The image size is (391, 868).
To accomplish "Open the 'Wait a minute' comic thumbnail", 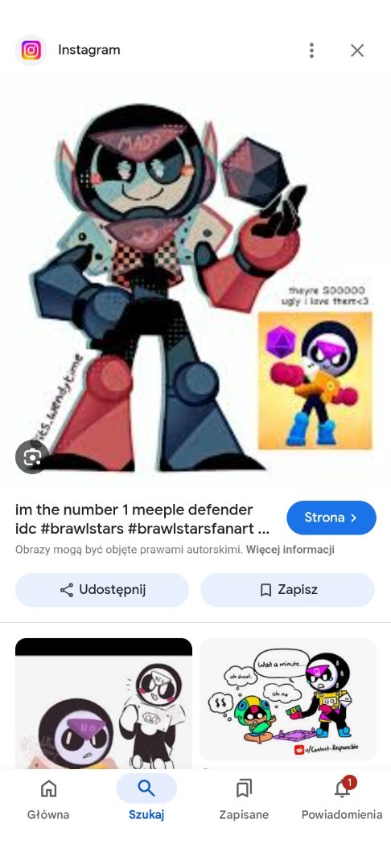I will pos(288,700).
